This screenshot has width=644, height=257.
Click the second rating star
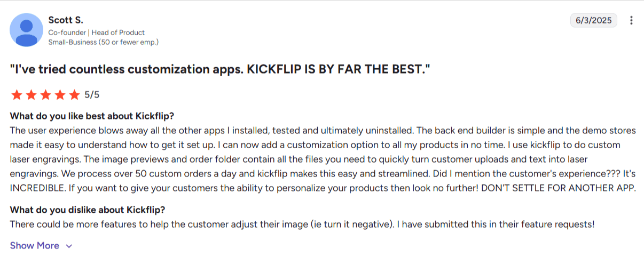click(31, 95)
